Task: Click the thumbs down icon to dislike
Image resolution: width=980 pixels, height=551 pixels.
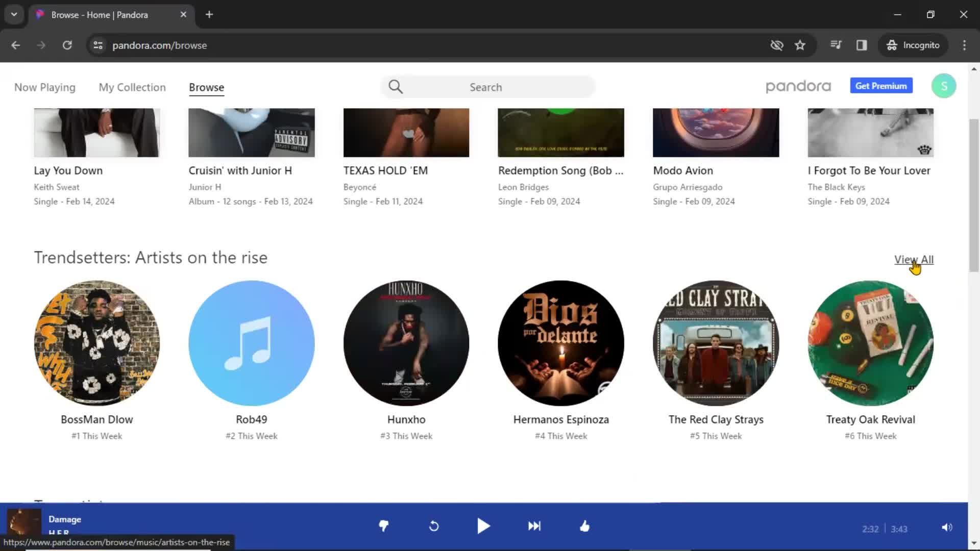Action: coord(384,526)
